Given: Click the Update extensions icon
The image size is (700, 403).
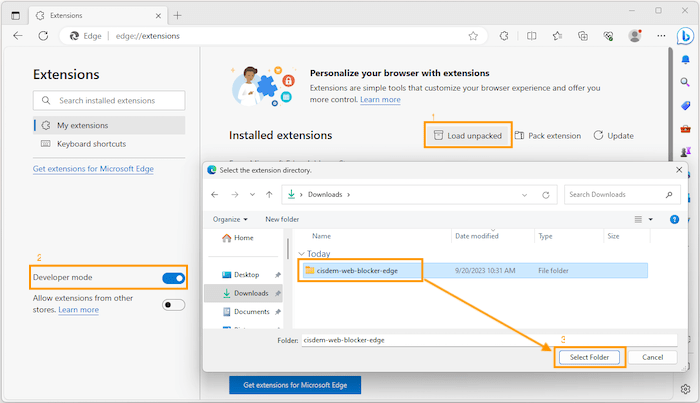Looking at the screenshot, I should click(x=613, y=135).
